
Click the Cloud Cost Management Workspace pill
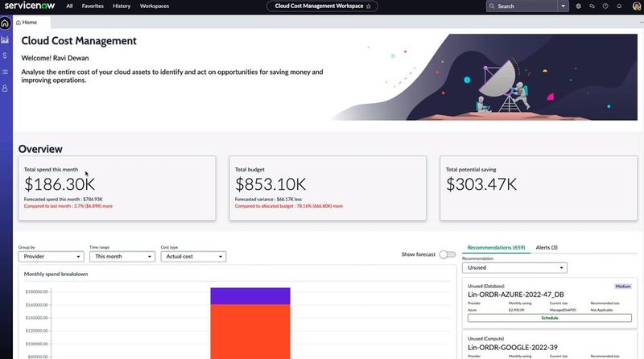click(323, 6)
